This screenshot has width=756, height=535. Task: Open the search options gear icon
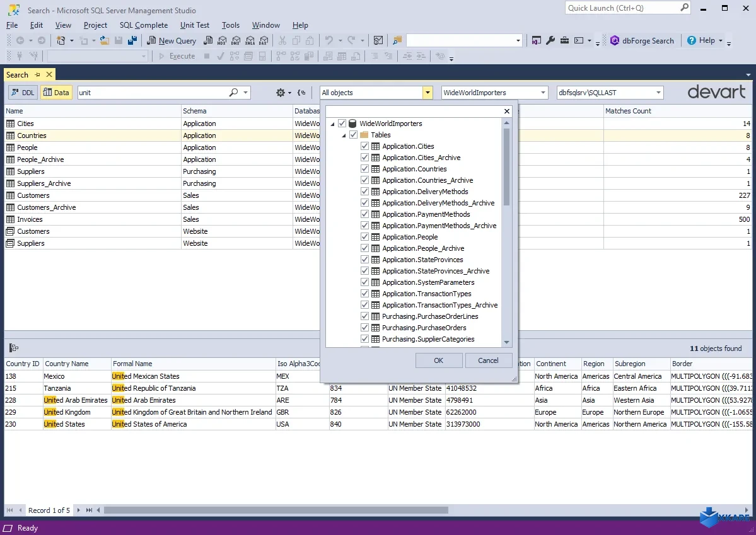point(281,93)
